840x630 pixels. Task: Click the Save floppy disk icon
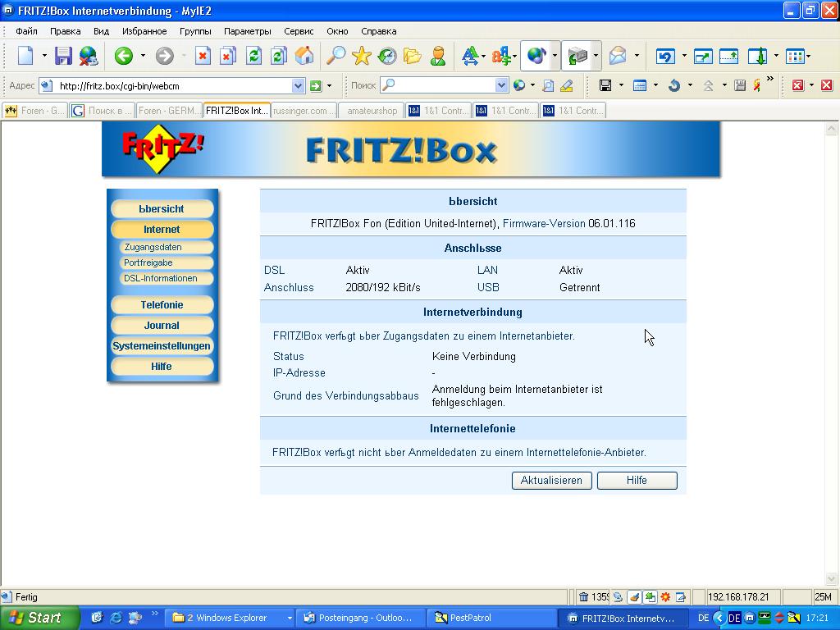point(63,55)
